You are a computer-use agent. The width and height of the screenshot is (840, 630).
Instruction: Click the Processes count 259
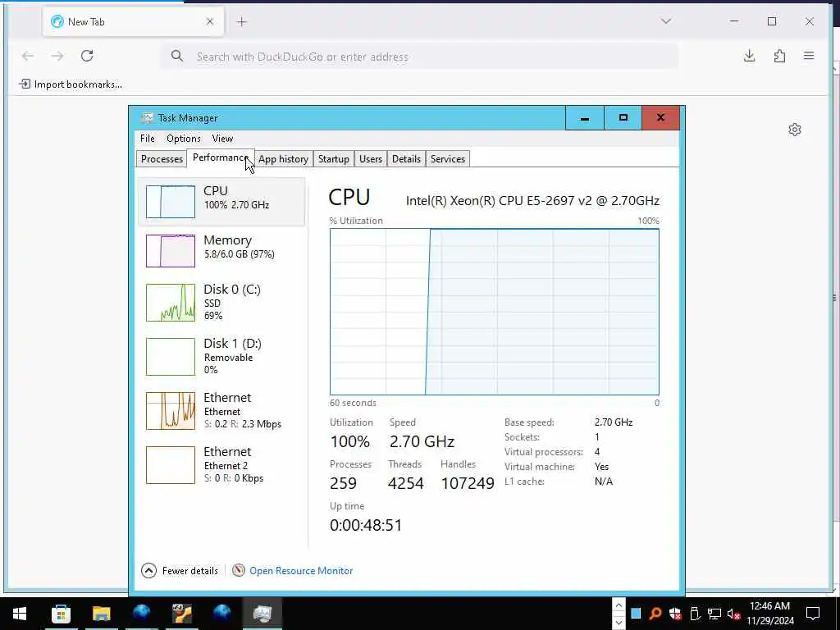344,483
